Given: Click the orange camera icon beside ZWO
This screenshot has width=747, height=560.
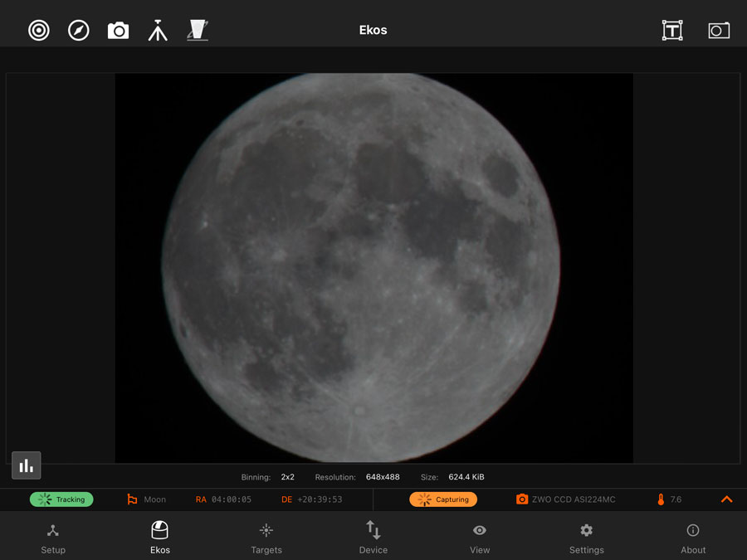Looking at the screenshot, I should (522, 499).
